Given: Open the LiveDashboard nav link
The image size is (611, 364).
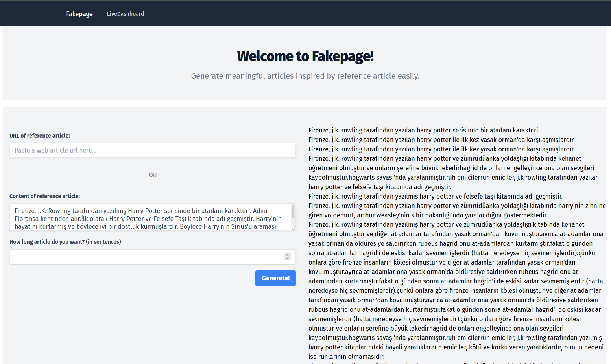Looking at the screenshot, I should click(x=126, y=14).
